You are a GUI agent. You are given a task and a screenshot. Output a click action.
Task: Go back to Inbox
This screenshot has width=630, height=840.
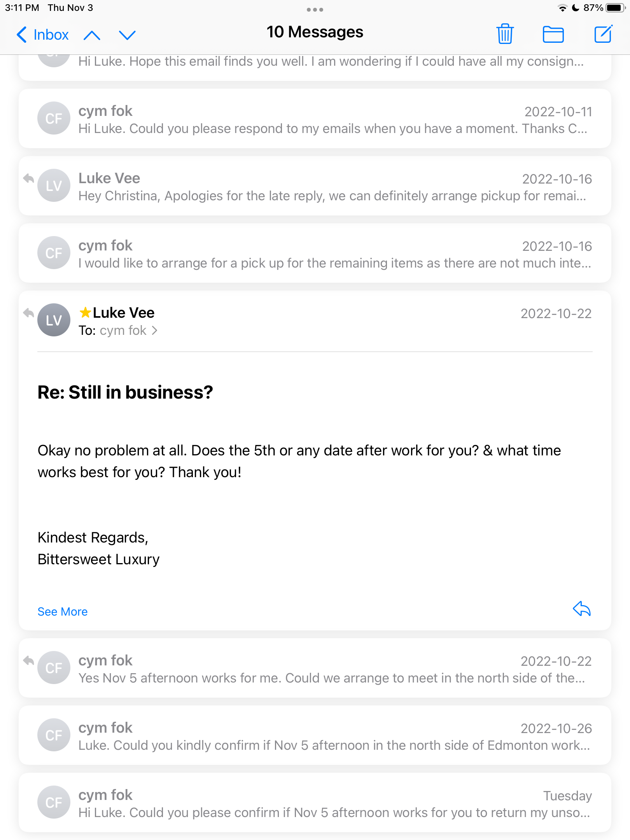tap(43, 35)
